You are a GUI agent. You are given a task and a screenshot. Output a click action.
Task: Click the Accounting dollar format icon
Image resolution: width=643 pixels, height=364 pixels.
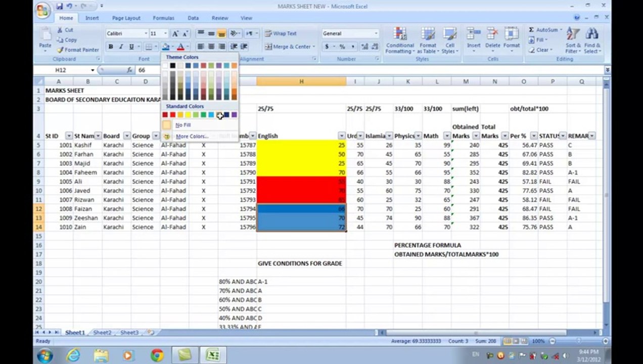[327, 47]
